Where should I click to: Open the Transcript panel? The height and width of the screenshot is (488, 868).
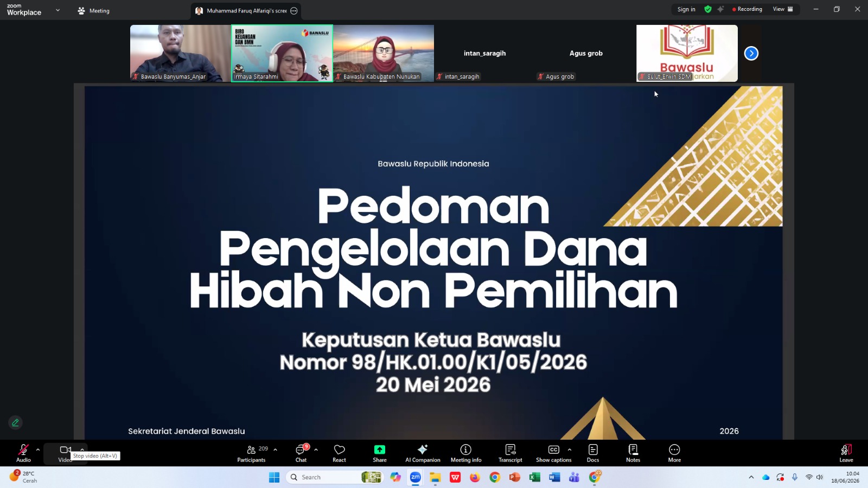click(510, 453)
